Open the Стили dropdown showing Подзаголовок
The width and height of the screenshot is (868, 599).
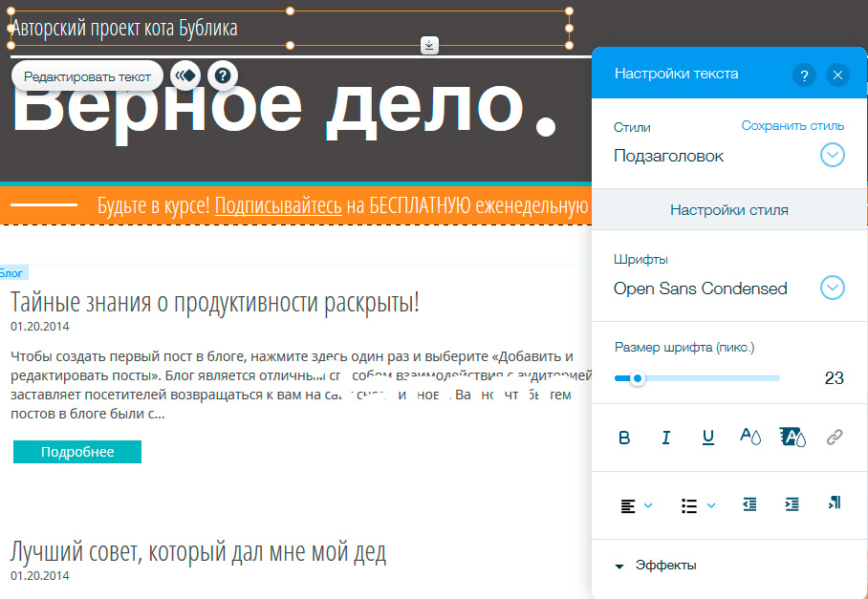[x=833, y=156]
